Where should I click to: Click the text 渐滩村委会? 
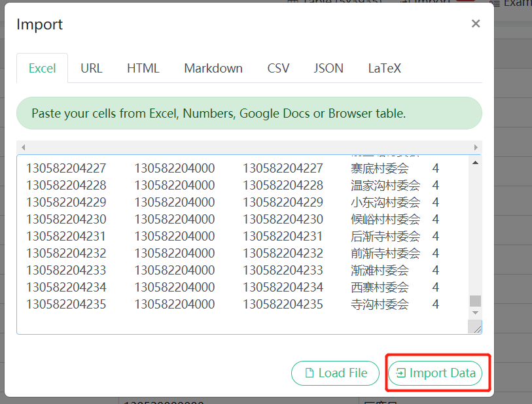pos(380,270)
